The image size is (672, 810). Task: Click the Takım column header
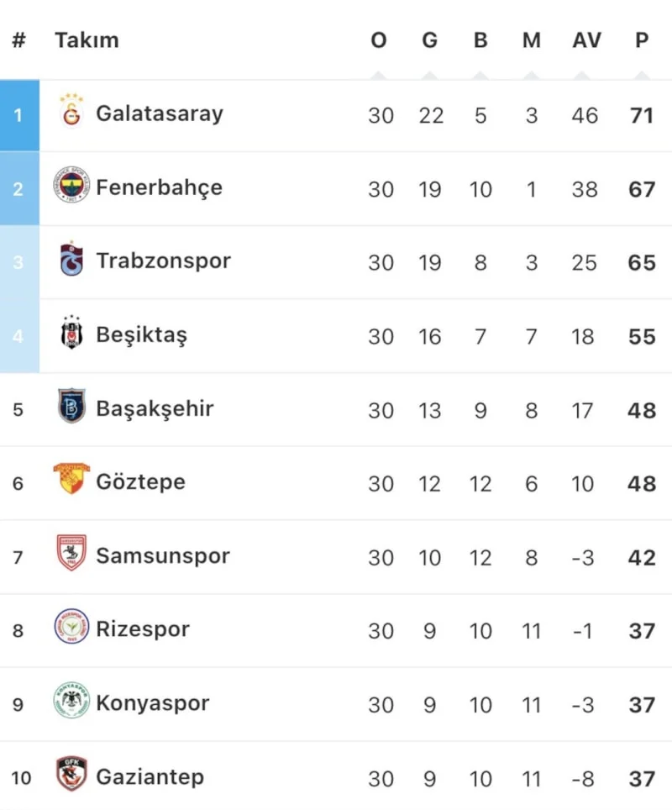(x=87, y=40)
